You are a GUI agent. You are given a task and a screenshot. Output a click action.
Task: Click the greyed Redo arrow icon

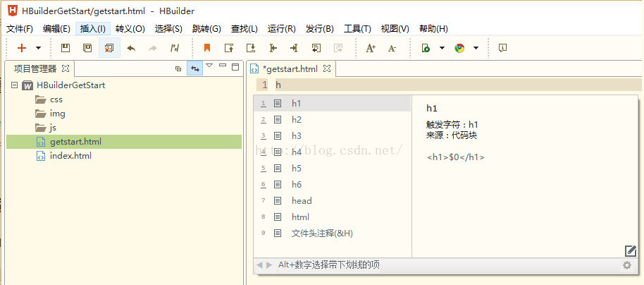[x=152, y=48]
